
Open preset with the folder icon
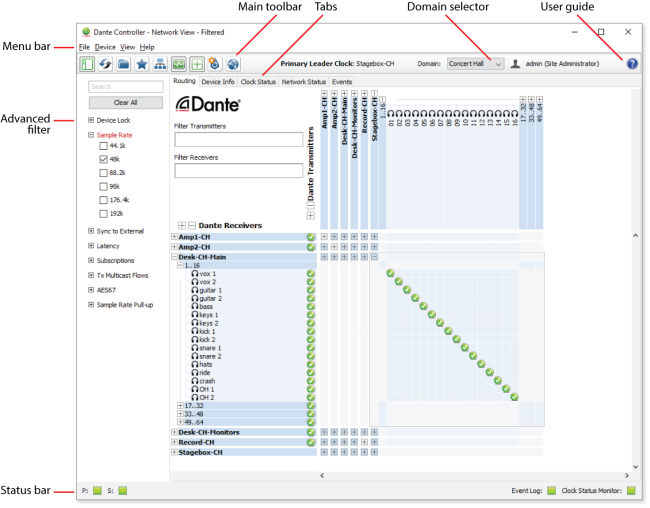coord(124,64)
